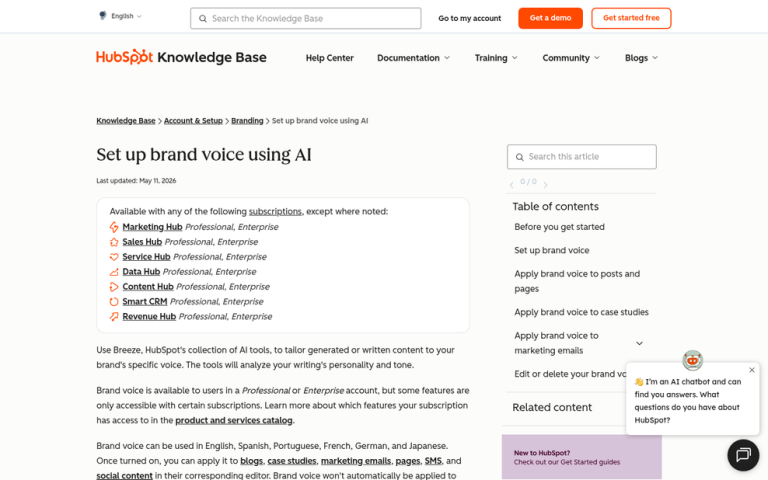Go to previous article search result arrow

pyautogui.click(x=511, y=185)
